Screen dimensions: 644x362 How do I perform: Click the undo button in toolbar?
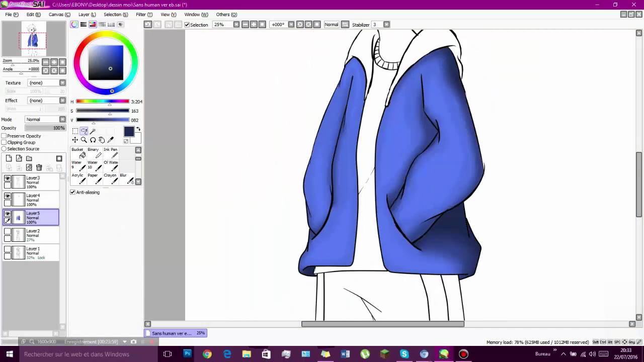147,24
